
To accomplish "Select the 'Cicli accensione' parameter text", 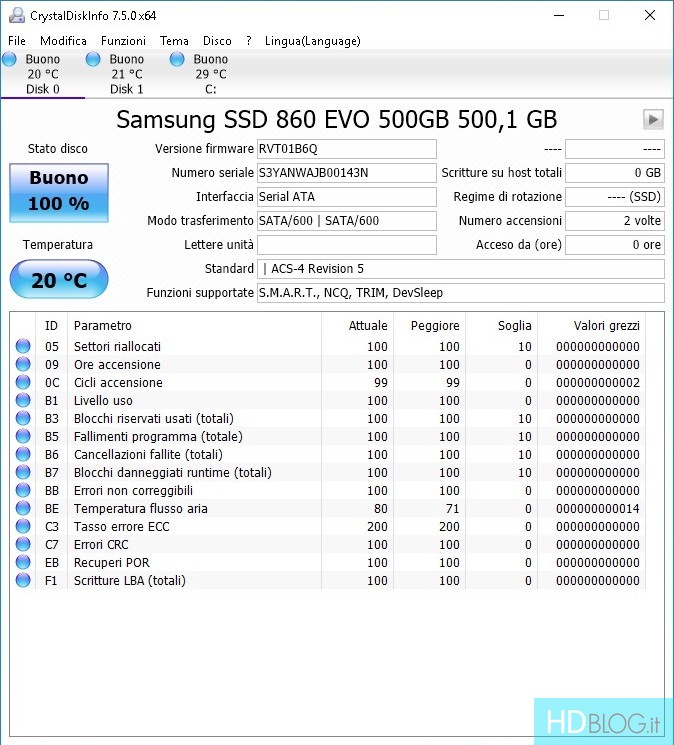I will (x=118, y=382).
